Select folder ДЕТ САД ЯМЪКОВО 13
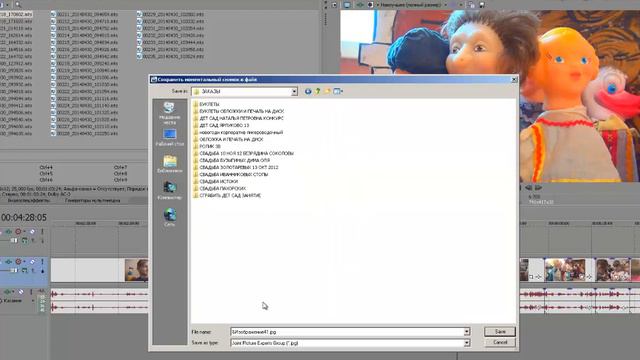Screen dimensions: 640x360 [x=221, y=125]
